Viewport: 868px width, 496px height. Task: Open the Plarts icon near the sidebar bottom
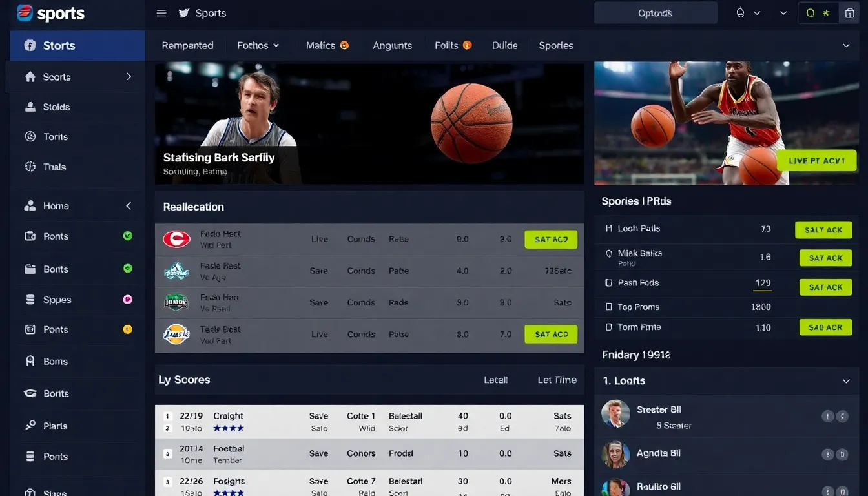[x=29, y=426]
